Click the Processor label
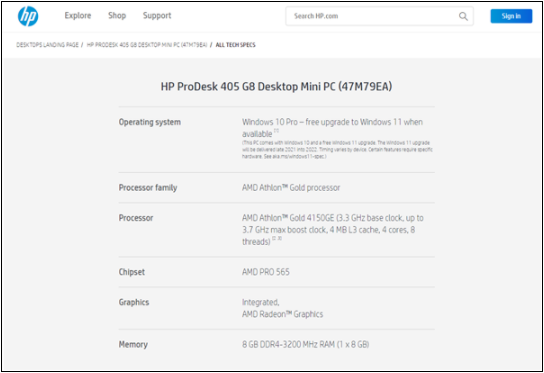The height and width of the screenshot is (373, 544). (136, 218)
